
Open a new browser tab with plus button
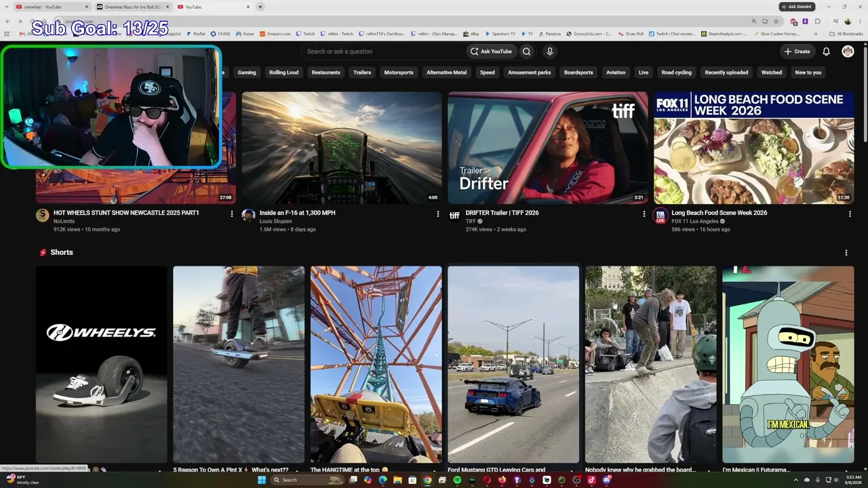click(x=260, y=7)
